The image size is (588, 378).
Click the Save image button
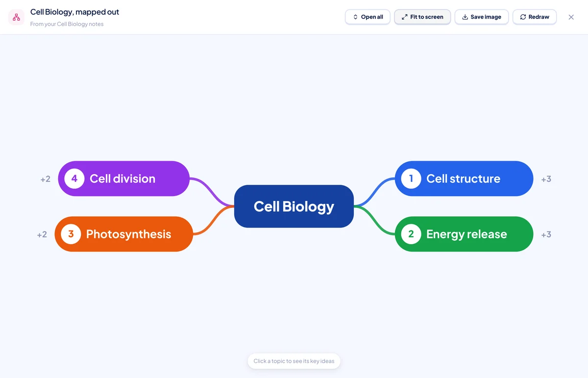pos(482,17)
